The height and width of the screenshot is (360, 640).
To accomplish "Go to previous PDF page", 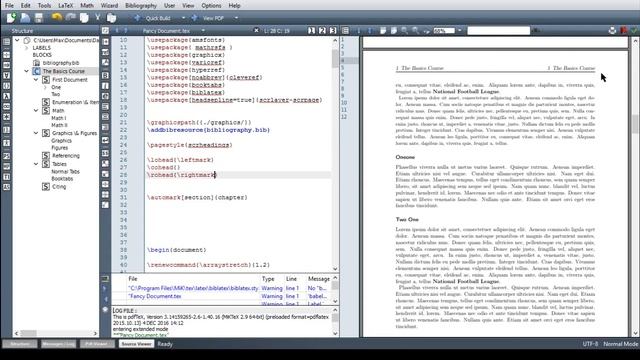I will click(359, 31).
